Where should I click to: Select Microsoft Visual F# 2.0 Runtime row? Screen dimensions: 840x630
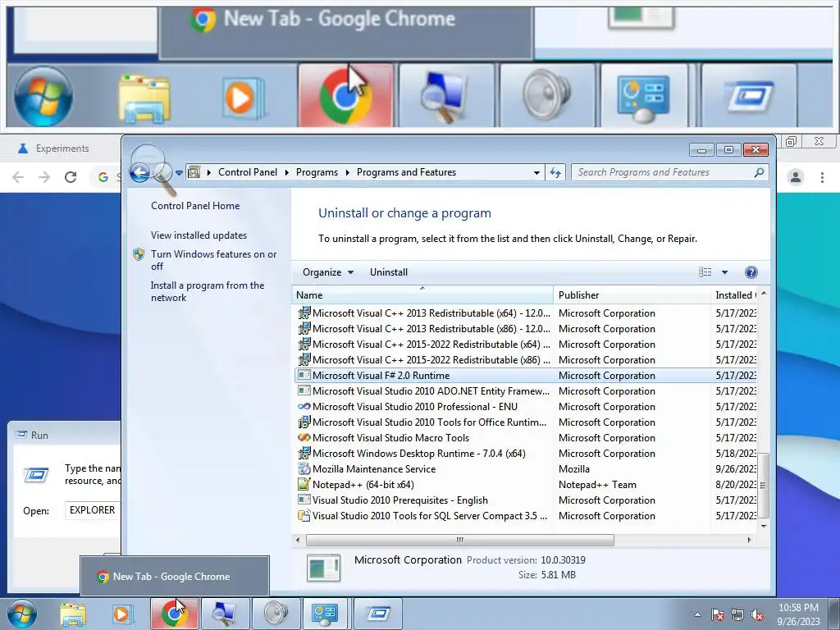click(x=525, y=376)
